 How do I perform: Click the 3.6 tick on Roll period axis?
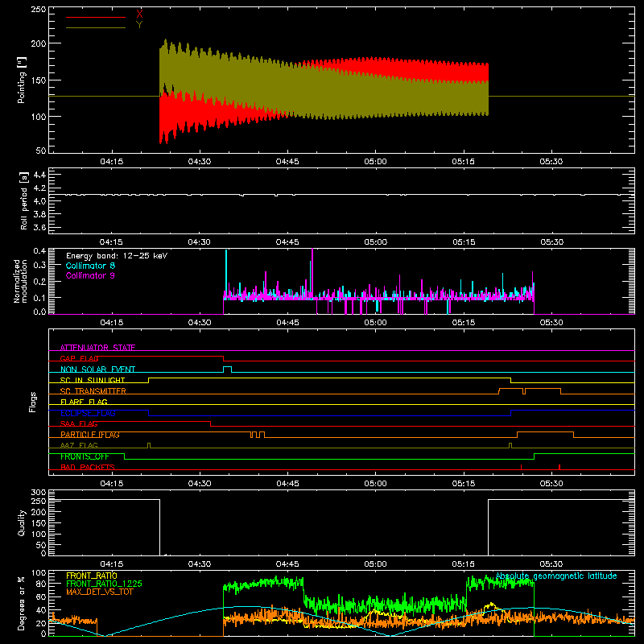coord(39,227)
